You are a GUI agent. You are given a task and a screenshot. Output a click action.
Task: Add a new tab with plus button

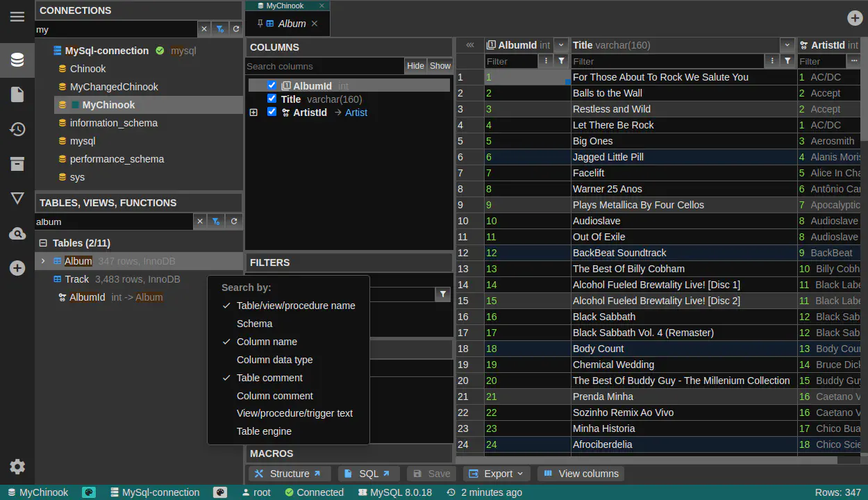855,18
